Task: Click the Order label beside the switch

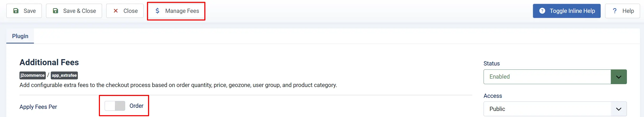Action: pos(136,106)
